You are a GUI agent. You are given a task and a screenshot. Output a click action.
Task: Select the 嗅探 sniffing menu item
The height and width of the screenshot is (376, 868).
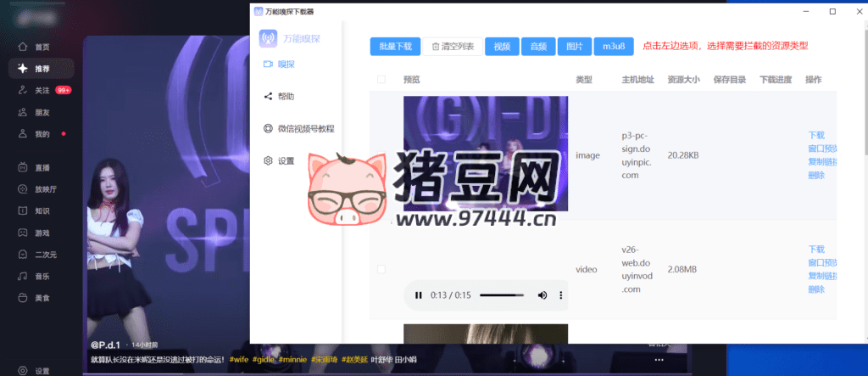point(286,65)
